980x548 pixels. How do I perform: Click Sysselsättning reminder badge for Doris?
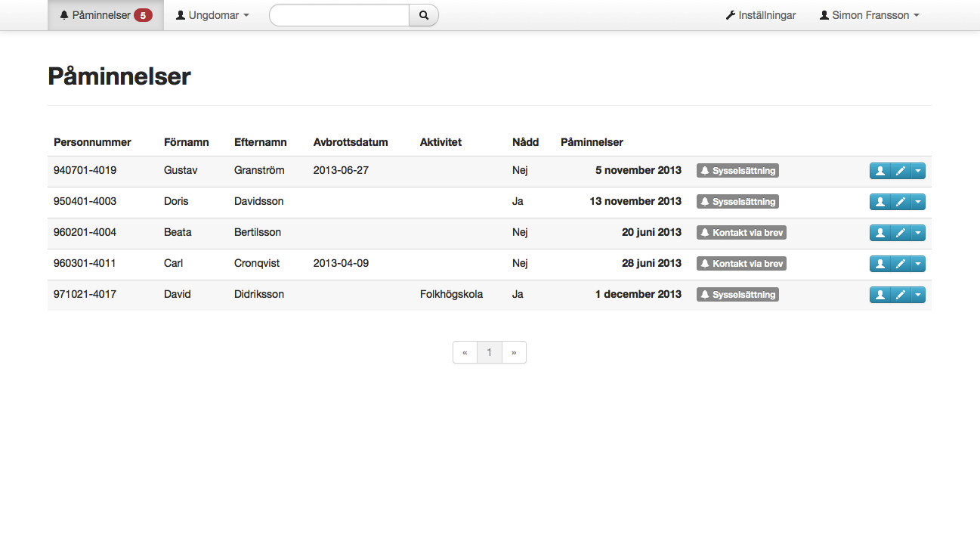737,202
